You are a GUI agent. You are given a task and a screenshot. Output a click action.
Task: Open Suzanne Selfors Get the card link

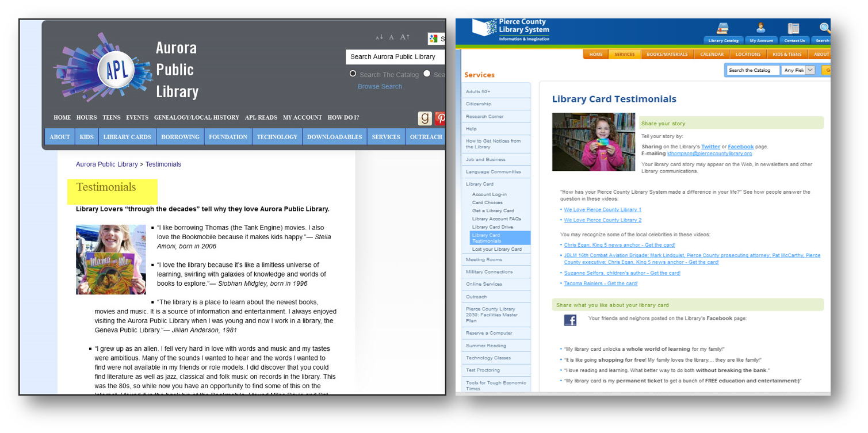coord(622,273)
